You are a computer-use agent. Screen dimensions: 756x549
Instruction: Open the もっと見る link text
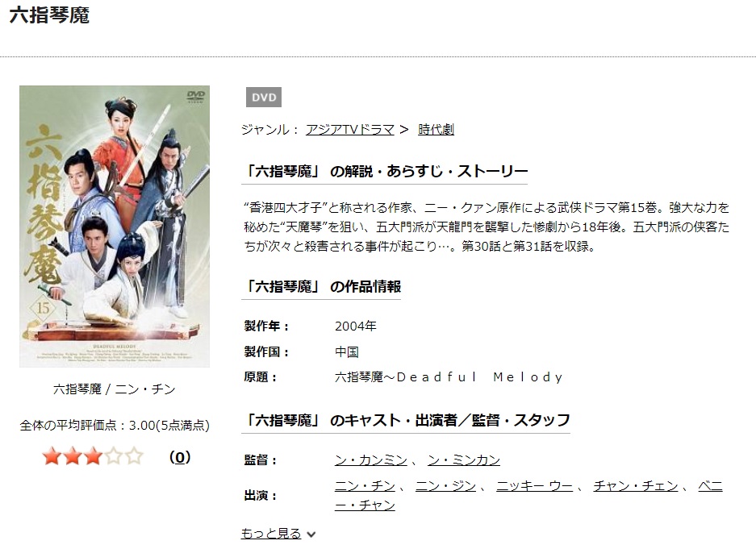click(x=271, y=533)
